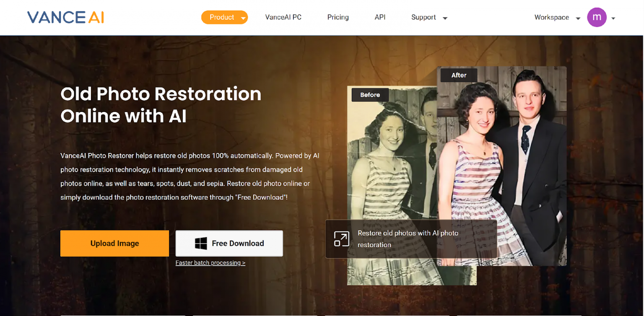The image size is (644, 316).
Task: Click the Free Download button
Action: [229, 243]
